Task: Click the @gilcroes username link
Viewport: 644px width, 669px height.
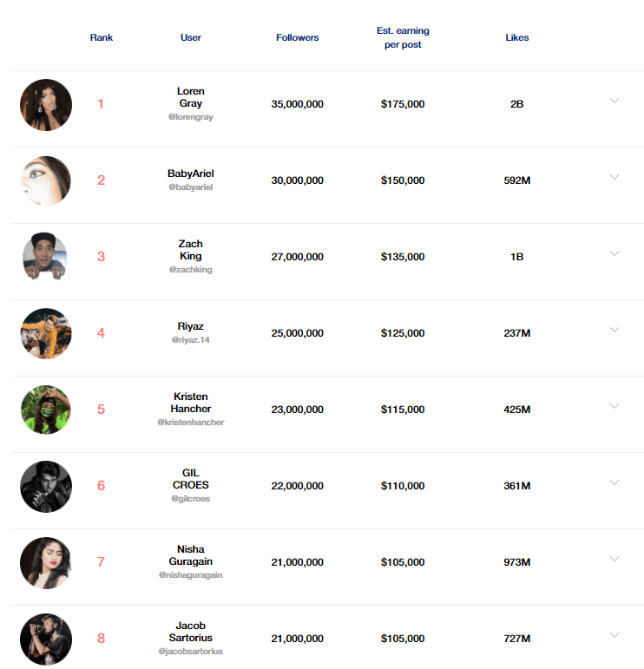Action: click(x=191, y=499)
